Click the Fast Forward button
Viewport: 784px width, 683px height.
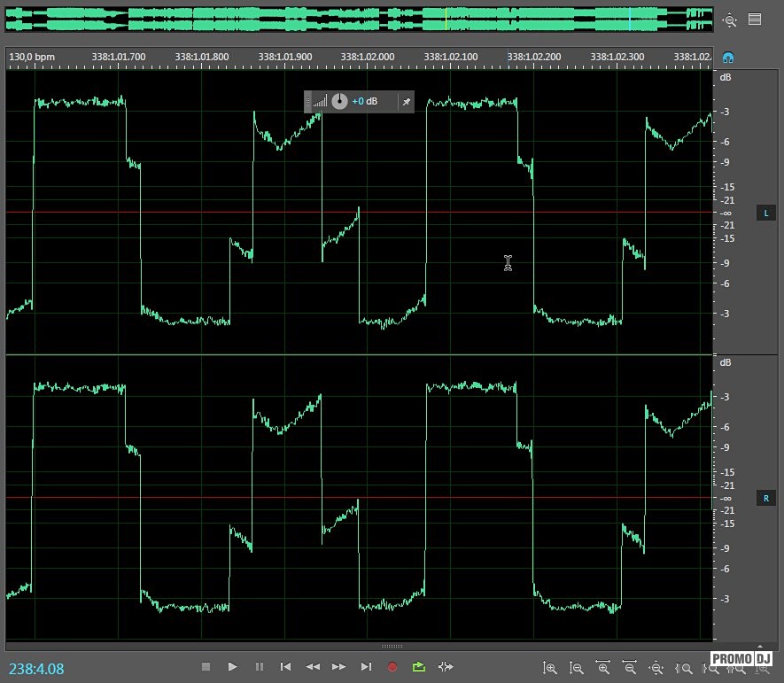[x=338, y=667]
